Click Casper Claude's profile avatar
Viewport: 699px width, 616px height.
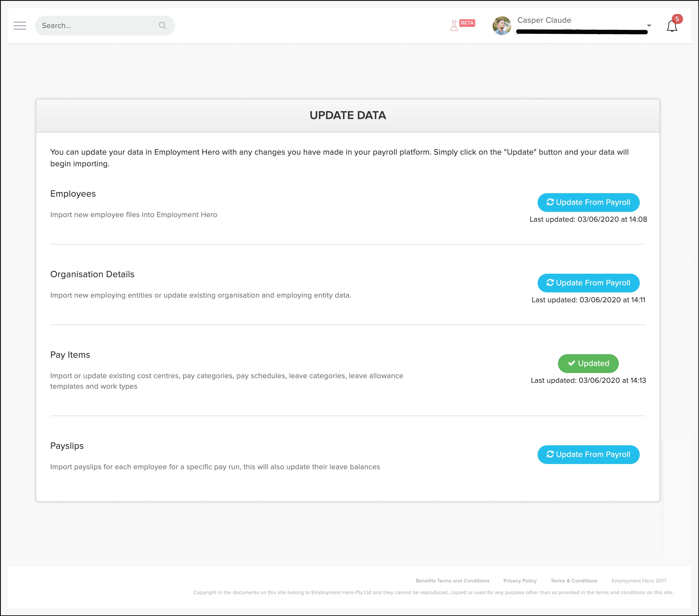tap(502, 26)
